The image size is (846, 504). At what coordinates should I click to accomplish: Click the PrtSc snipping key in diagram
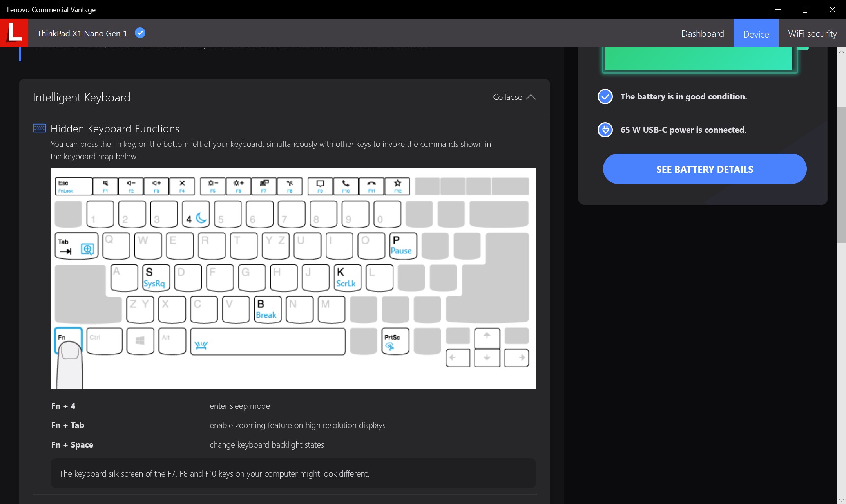395,341
